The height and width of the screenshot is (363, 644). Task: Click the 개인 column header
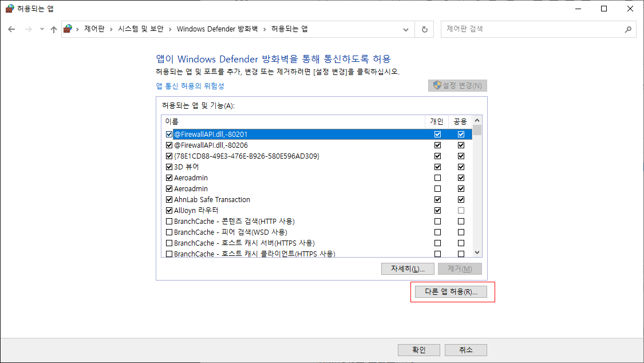click(x=437, y=121)
